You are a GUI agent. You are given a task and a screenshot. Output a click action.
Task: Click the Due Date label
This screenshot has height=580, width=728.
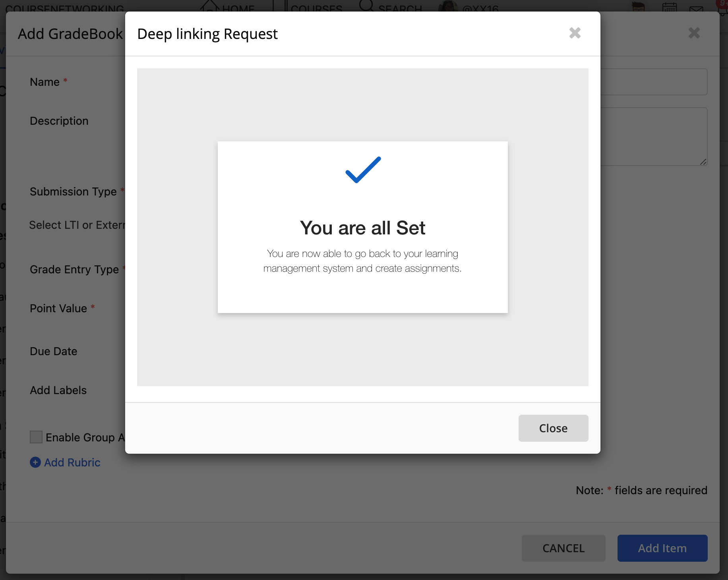click(54, 351)
